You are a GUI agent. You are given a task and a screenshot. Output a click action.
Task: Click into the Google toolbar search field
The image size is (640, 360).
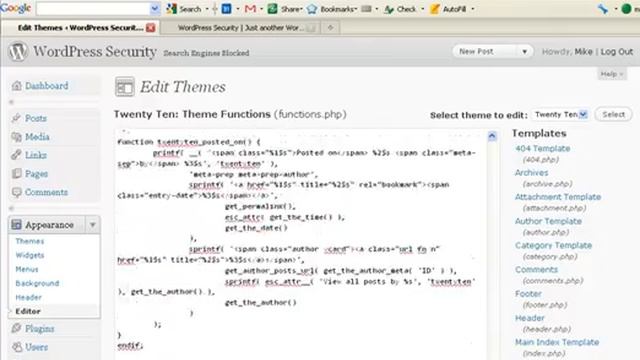[x=93, y=9]
